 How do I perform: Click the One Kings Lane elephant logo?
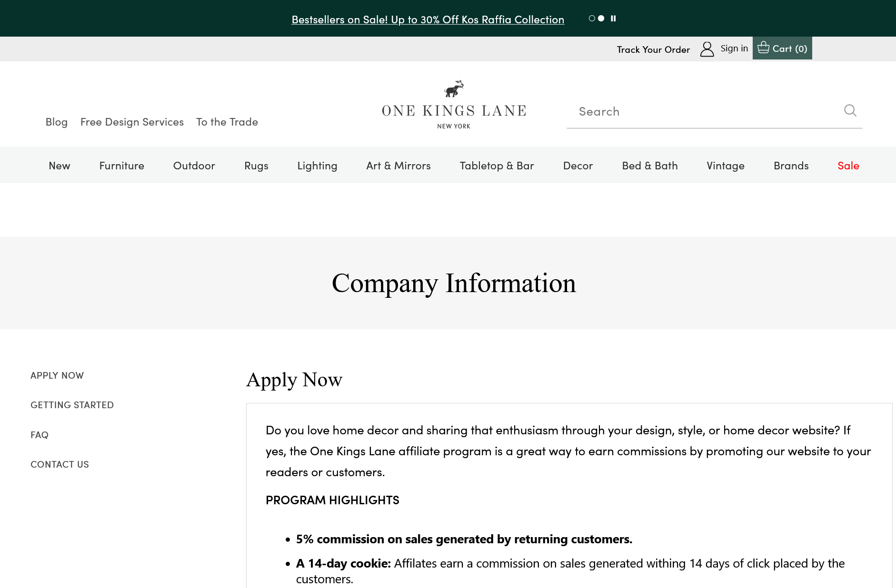(454, 88)
